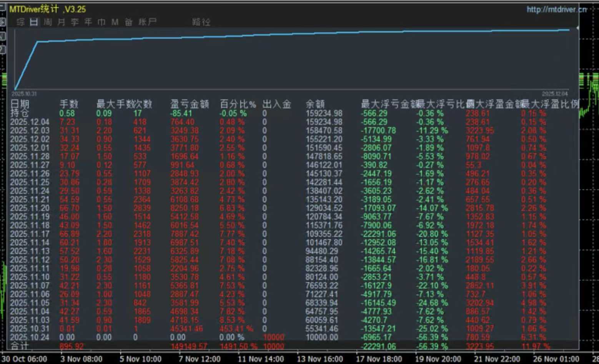Open the http://mtdriver.cn link
The width and height of the screenshot is (599, 364).
click(556, 9)
